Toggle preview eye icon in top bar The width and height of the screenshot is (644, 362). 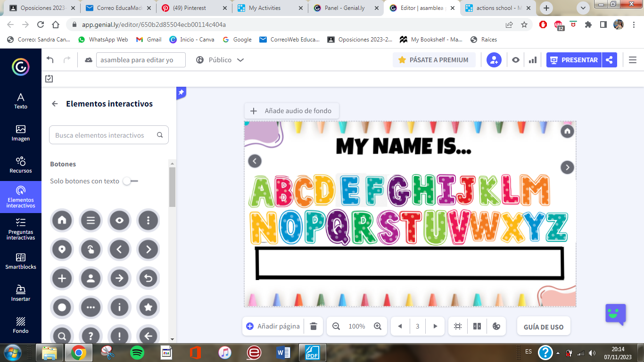(516, 60)
